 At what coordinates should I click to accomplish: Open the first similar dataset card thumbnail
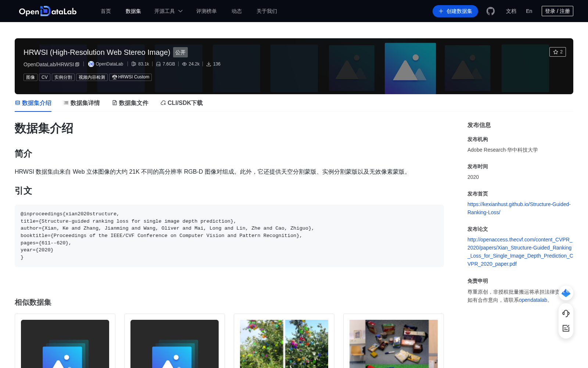click(x=65, y=344)
